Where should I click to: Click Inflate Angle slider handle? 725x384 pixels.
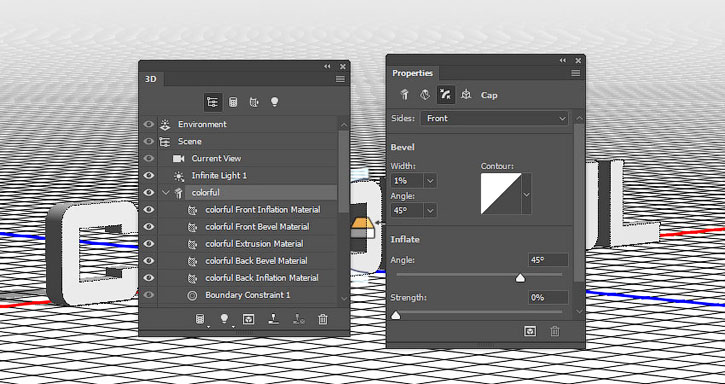(x=520, y=278)
